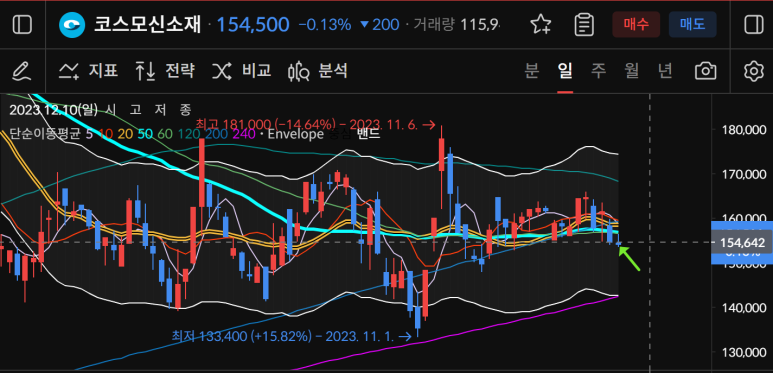Select moving average period 60
Viewport: 773px width, 373px height.
[166, 134]
